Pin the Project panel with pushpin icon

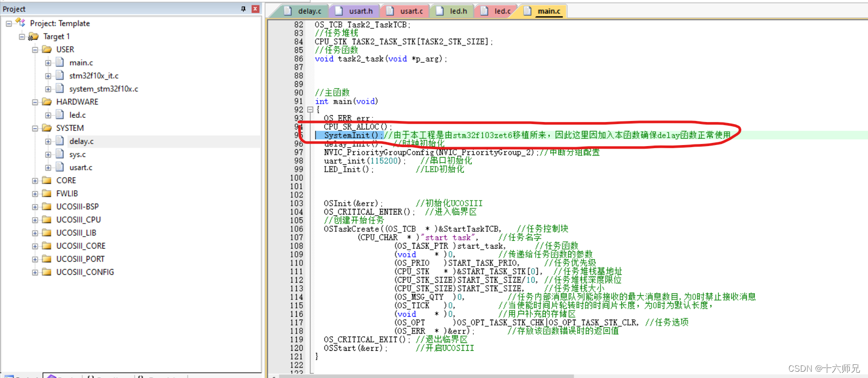tap(243, 9)
